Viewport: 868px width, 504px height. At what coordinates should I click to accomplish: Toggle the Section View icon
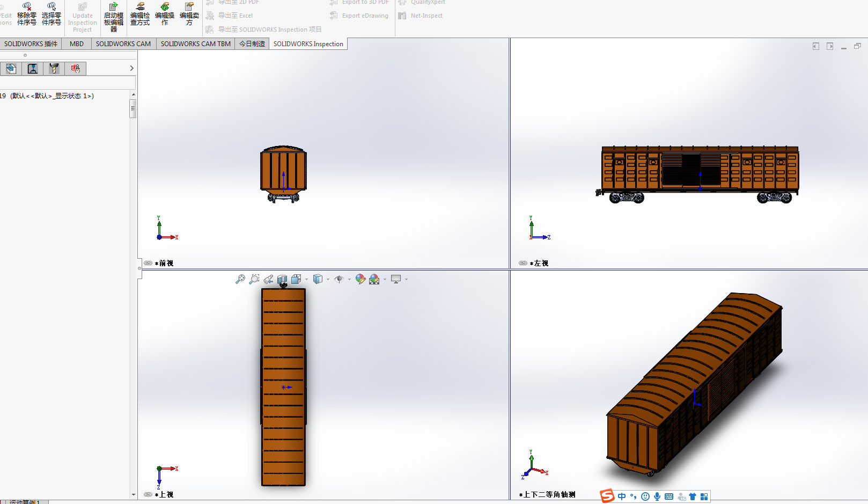point(282,279)
